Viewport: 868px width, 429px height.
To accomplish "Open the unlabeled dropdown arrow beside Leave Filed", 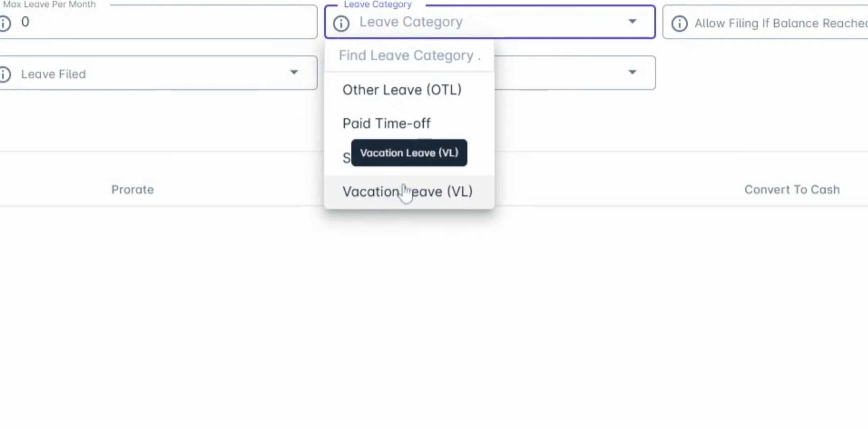I will [x=632, y=72].
